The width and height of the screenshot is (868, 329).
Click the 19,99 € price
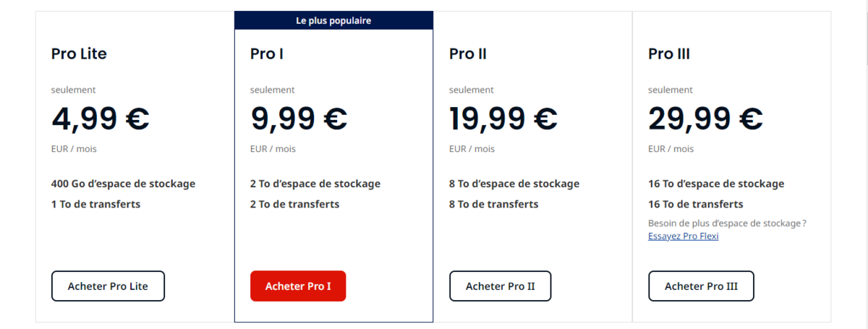(503, 118)
